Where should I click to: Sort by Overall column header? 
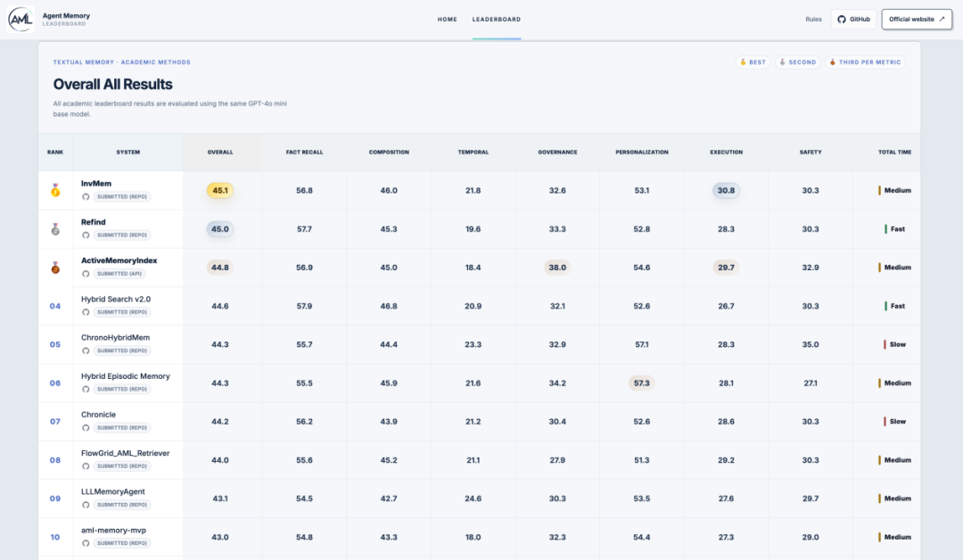(220, 152)
